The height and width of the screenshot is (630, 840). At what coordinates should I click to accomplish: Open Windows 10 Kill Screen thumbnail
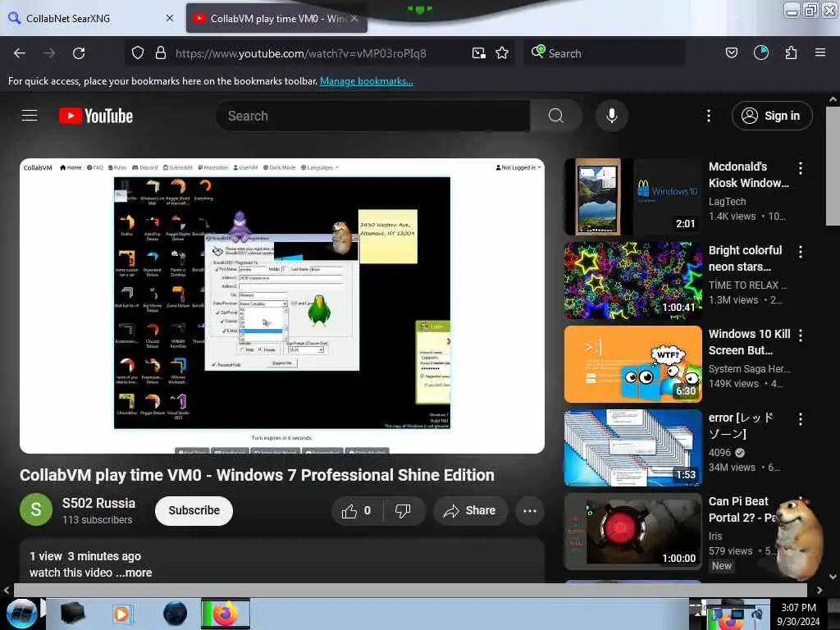(x=632, y=363)
